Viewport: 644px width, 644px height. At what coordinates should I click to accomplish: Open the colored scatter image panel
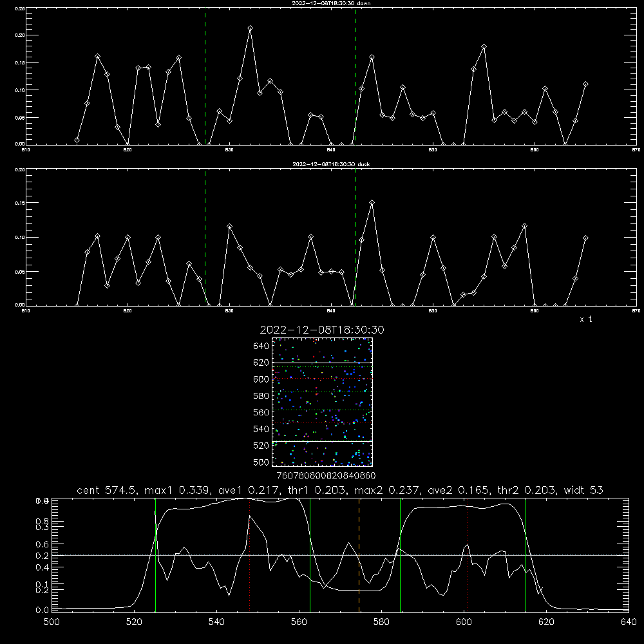point(322,402)
